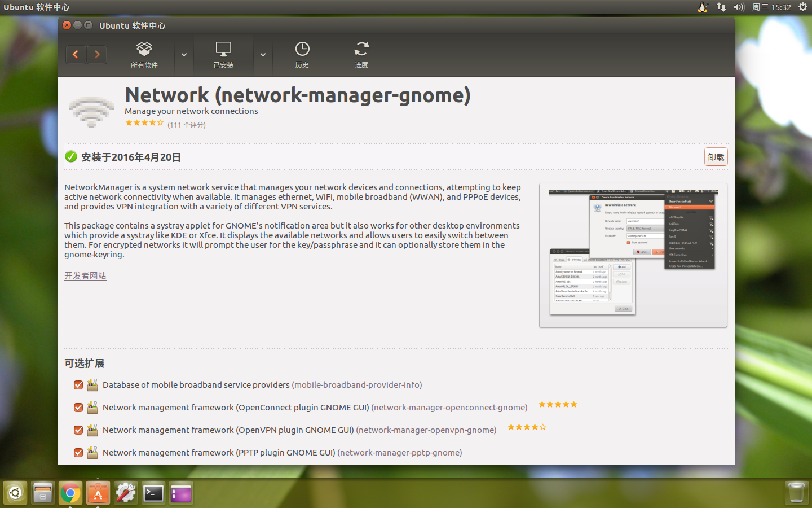Uncheck the OpenVPN plugin GNOME GUI add-on
This screenshot has width=812, height=508.
click(78, 430)
